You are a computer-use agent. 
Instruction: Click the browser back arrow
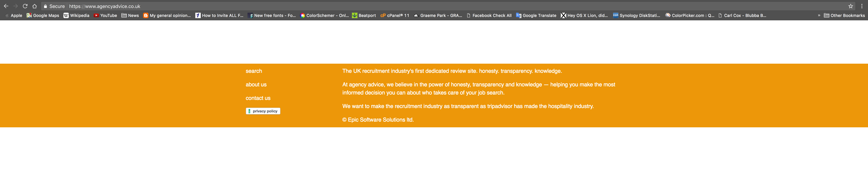6,6
